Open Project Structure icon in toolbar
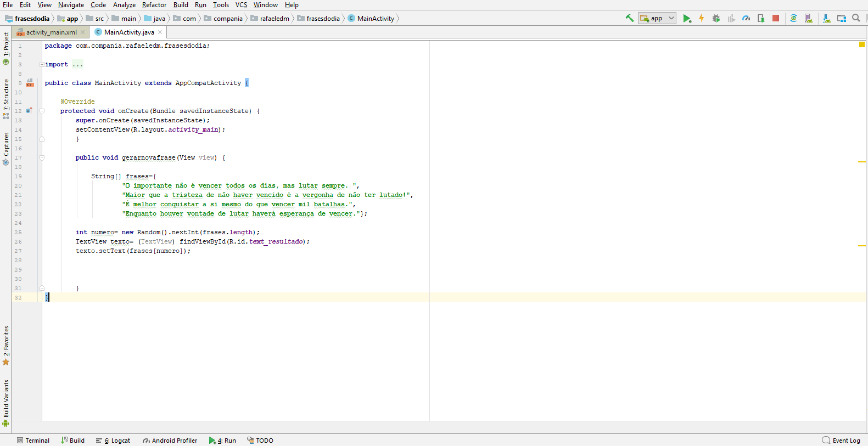The image size is (868, 446). click(x=842, y=18)
